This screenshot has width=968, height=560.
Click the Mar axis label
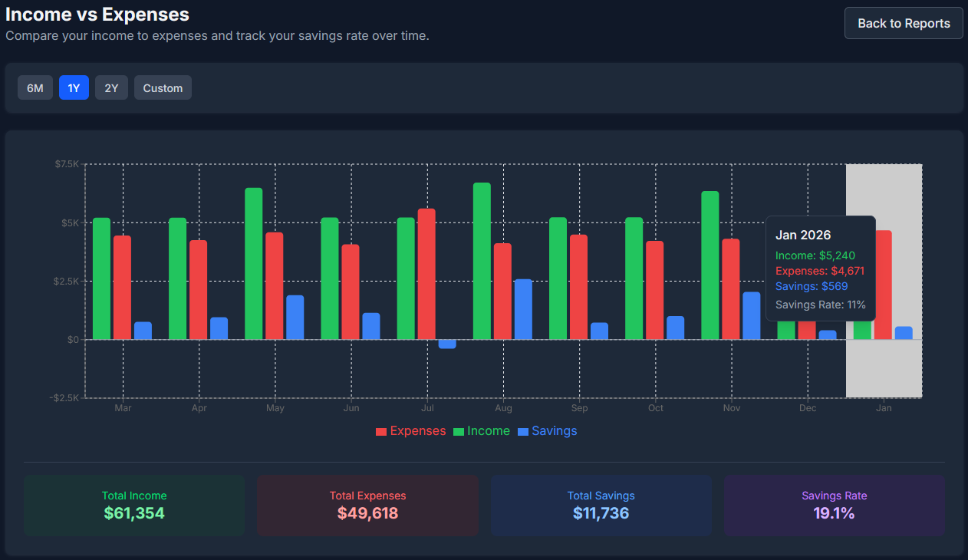coord(123,408)
